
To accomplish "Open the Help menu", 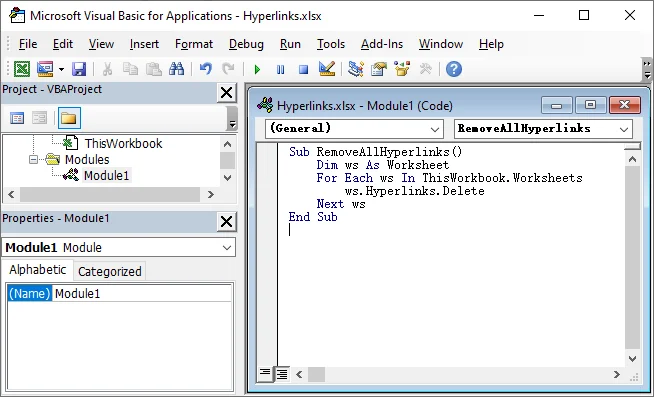I will 491,44.
